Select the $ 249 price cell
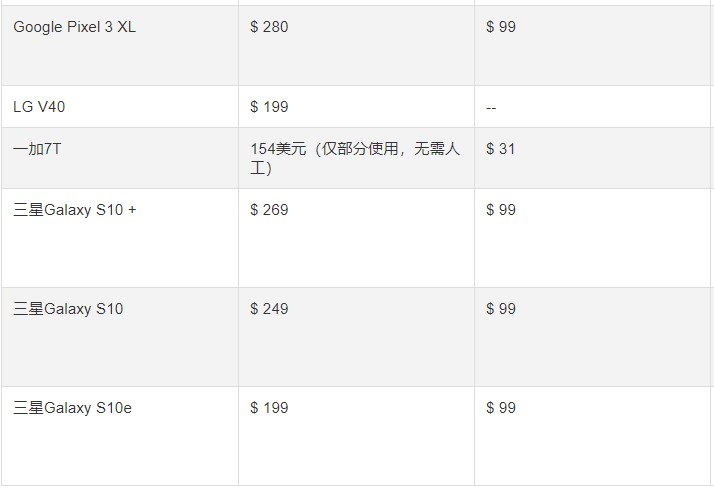The height and width of the screenshot is (489, 714). click(x=269, y=309)
